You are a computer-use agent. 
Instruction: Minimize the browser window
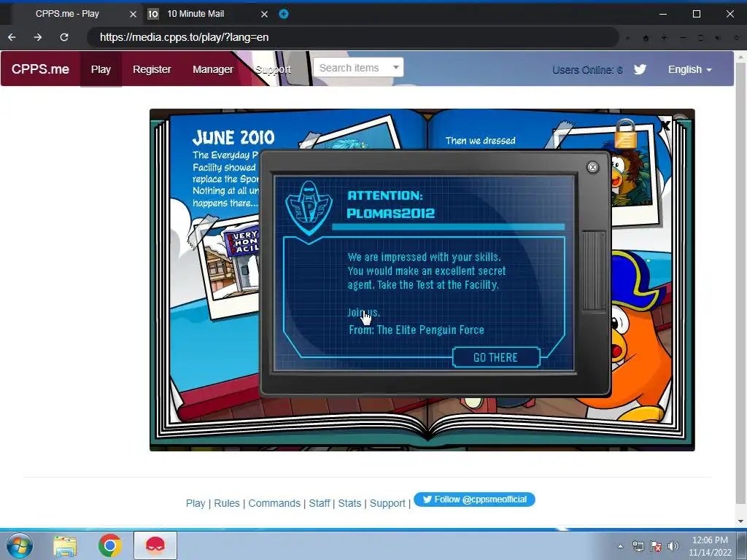(x=662, y=14)
